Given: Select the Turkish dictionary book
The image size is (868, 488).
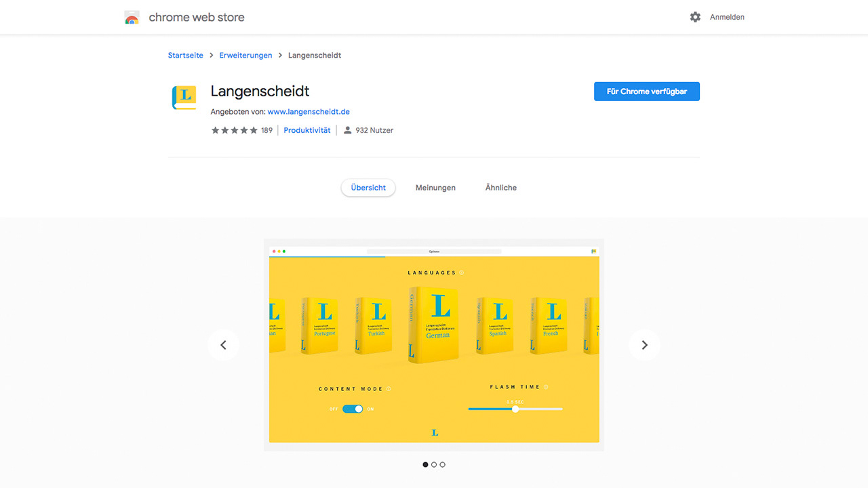Looking at the screenshot, I should coord(373,326).
